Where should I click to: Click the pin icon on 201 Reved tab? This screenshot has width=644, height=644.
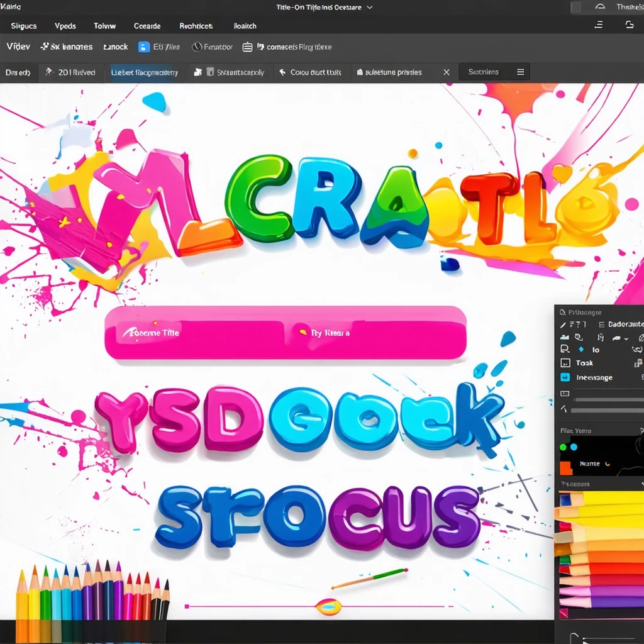tap(49, 72)
